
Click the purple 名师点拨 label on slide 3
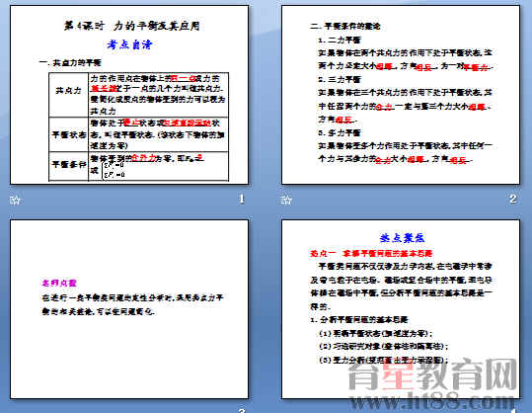click(x=59, y=283)
